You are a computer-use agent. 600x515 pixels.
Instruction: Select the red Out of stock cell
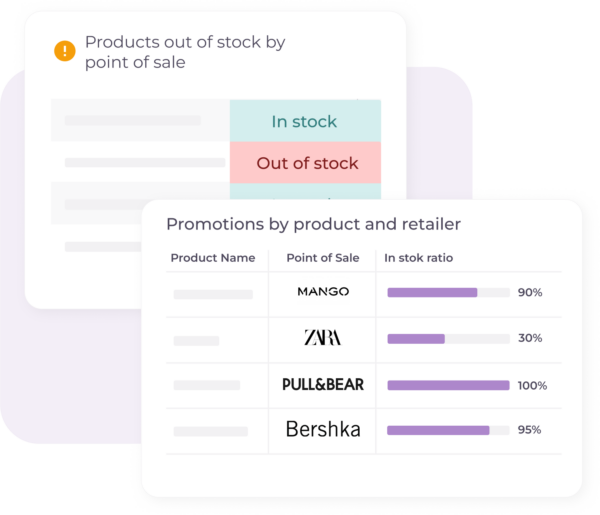pos(306,163)
